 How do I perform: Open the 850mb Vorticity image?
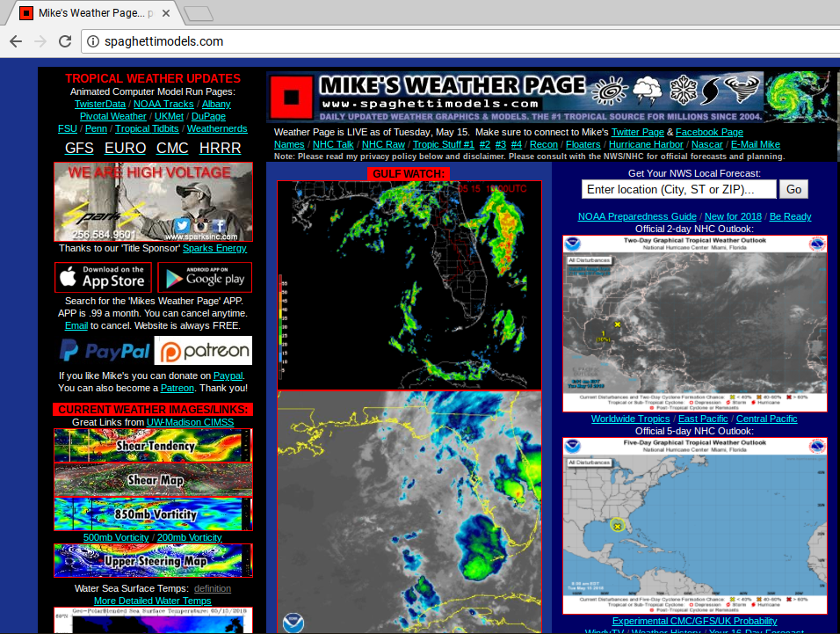tap(153, 514)
